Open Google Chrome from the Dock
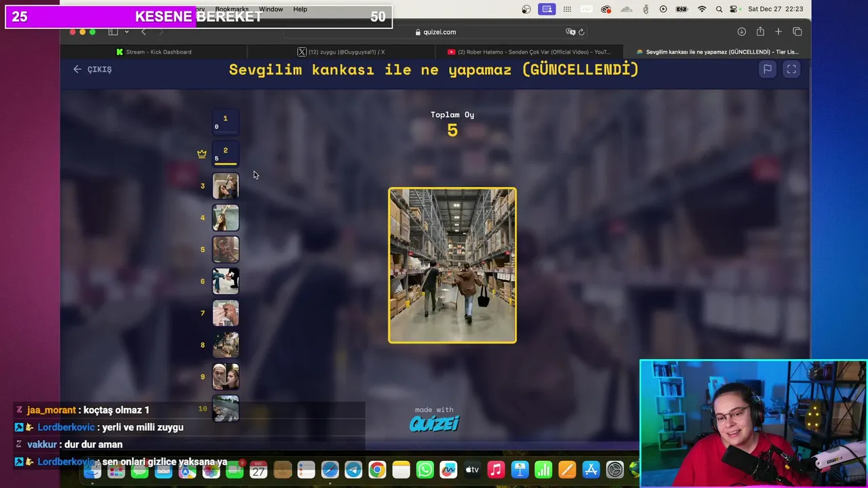 click(377, 470)
